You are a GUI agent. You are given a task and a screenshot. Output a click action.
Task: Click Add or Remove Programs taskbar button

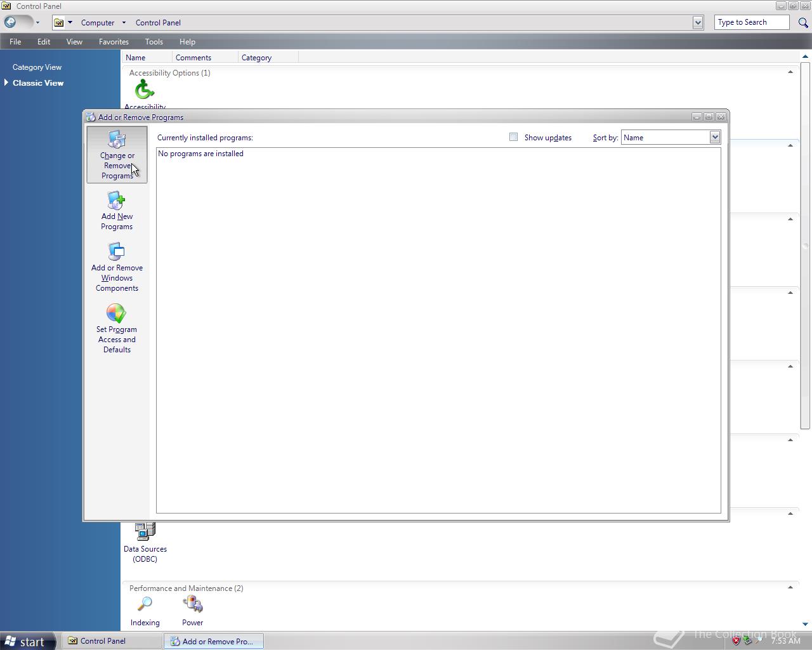(214, 641)
